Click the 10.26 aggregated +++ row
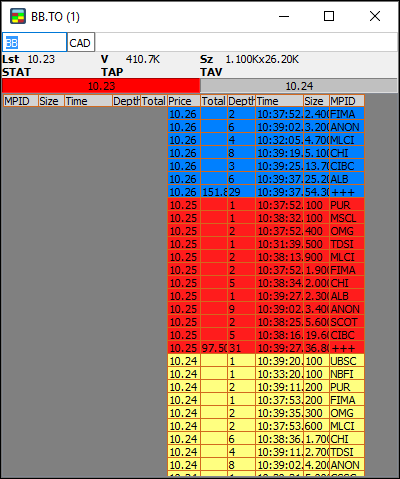The height and width of the screenshot is (479, 400). (x=266, y=192)
